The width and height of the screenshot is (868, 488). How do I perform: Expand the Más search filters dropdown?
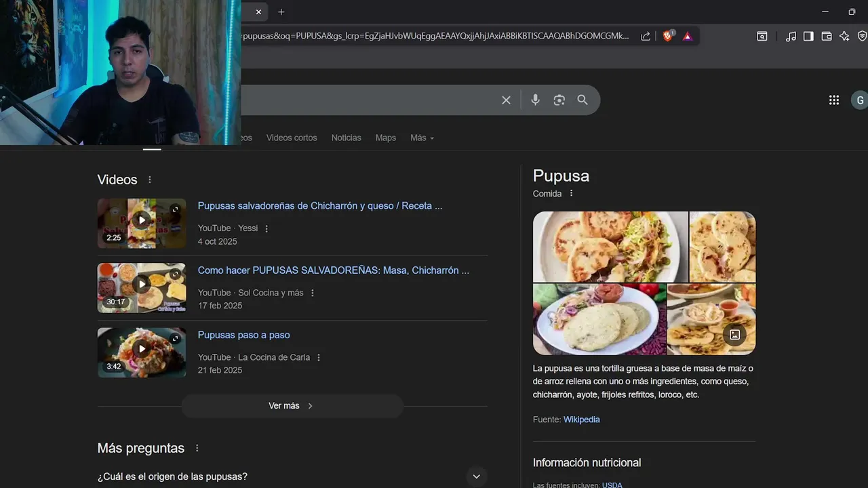pos(422,138)
